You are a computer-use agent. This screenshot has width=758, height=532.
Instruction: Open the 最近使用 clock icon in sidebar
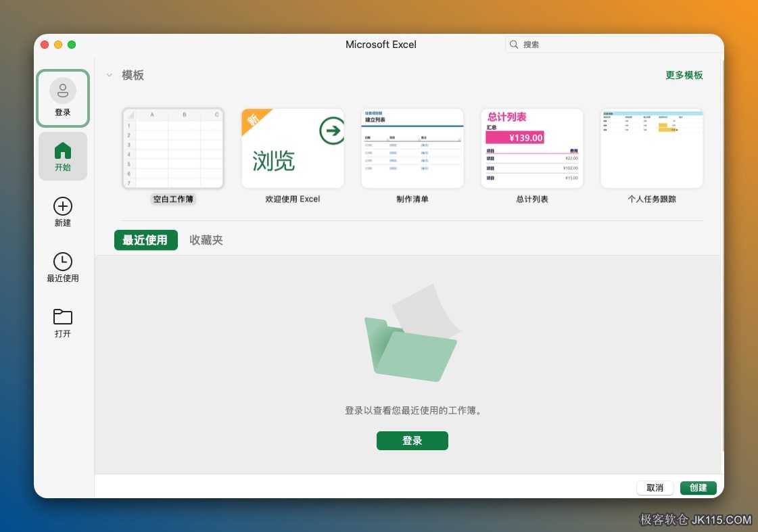click(x=63, y=262)
